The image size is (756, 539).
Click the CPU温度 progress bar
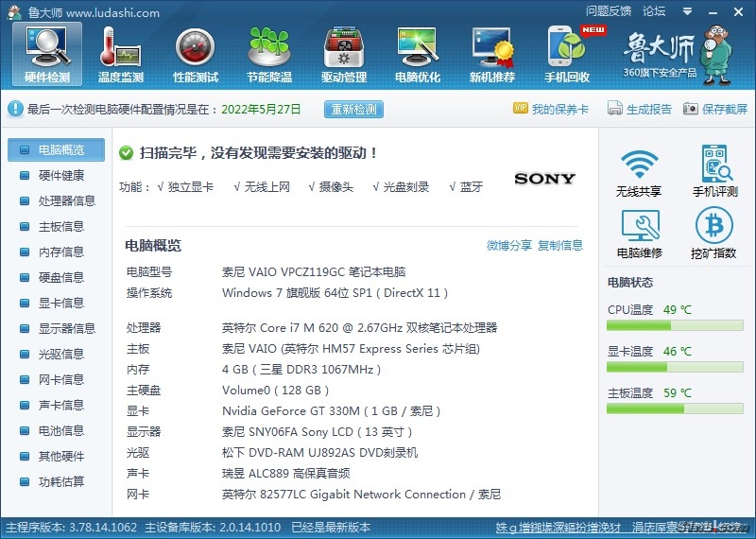pyautogui.click(x=675, y=325)
